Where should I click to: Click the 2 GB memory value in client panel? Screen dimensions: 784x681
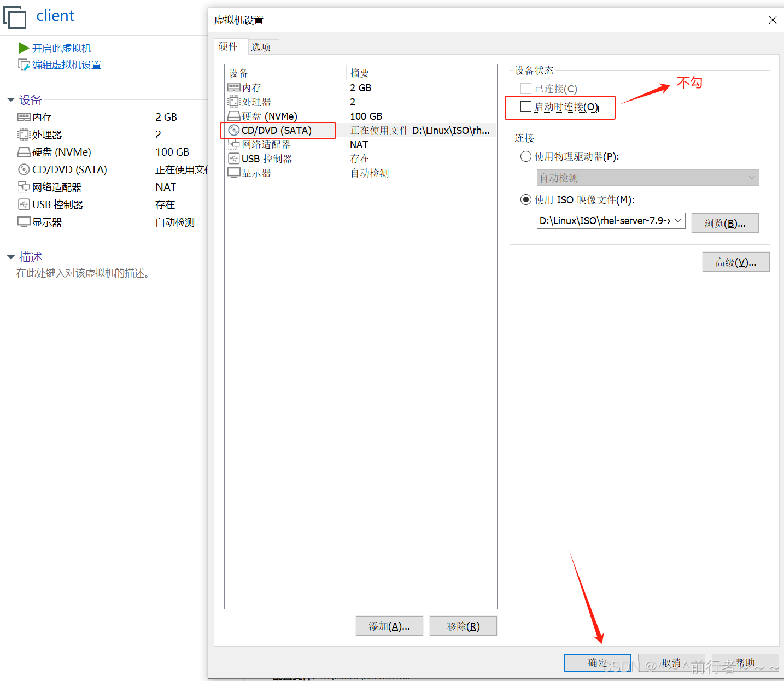pyautogui.click(x=166, y=117)
